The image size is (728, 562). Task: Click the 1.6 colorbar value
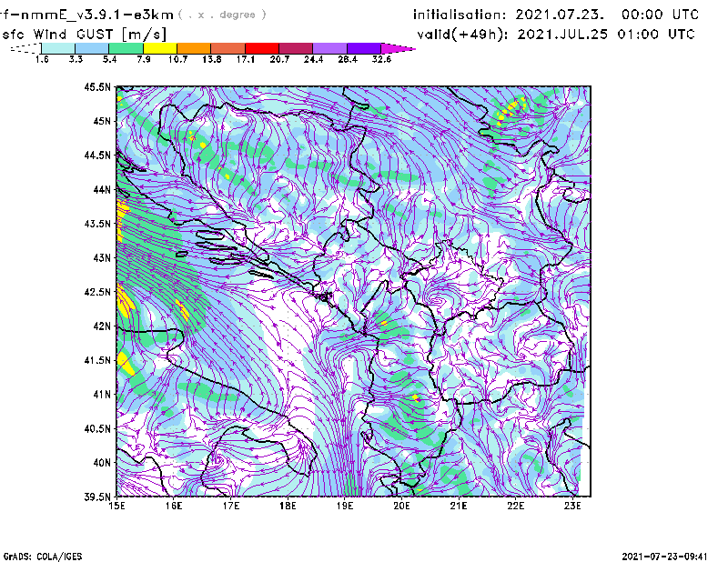pos(42,59)
